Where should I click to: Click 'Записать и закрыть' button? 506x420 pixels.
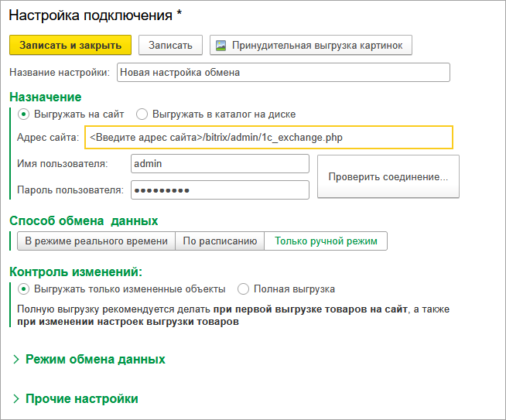click(70, 45)
